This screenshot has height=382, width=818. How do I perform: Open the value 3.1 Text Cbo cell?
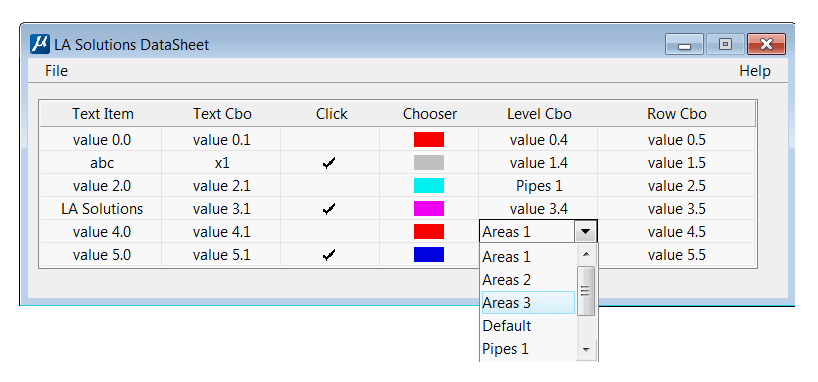click(x=222, y=209)
